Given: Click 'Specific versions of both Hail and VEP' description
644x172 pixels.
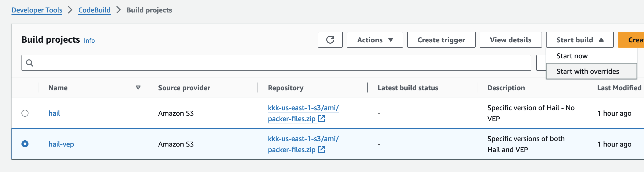Looking at the screenshot, I should click(x=526, y=144).
